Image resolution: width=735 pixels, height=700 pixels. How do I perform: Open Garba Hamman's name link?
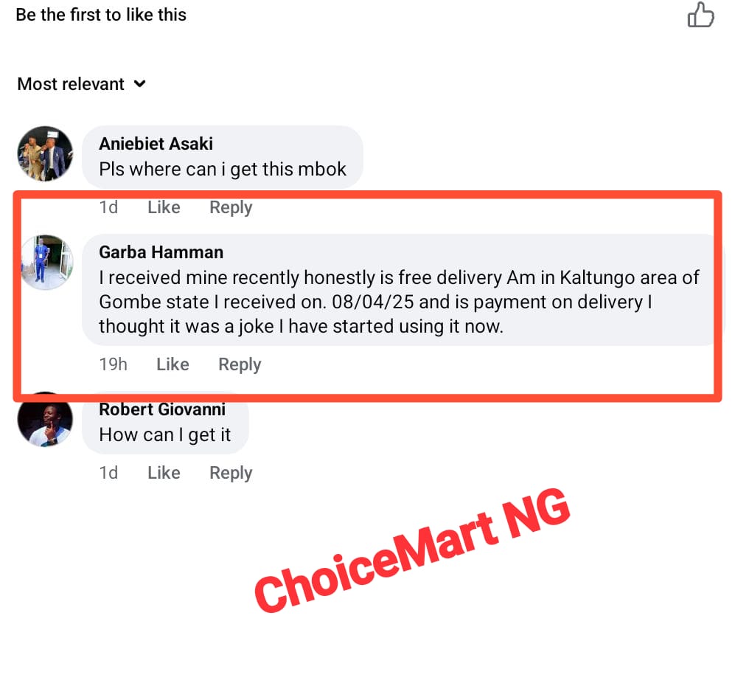coord(161,252)
